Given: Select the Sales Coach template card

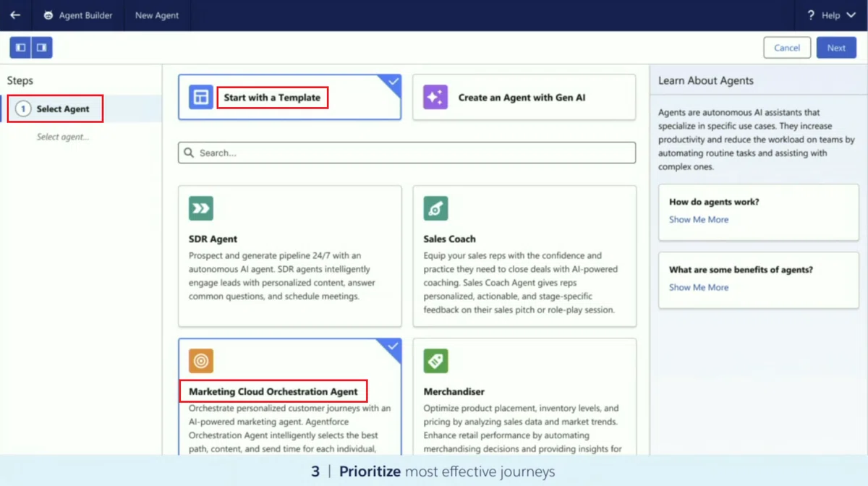Looking at the screenshot, I should [x=524, y=256].
